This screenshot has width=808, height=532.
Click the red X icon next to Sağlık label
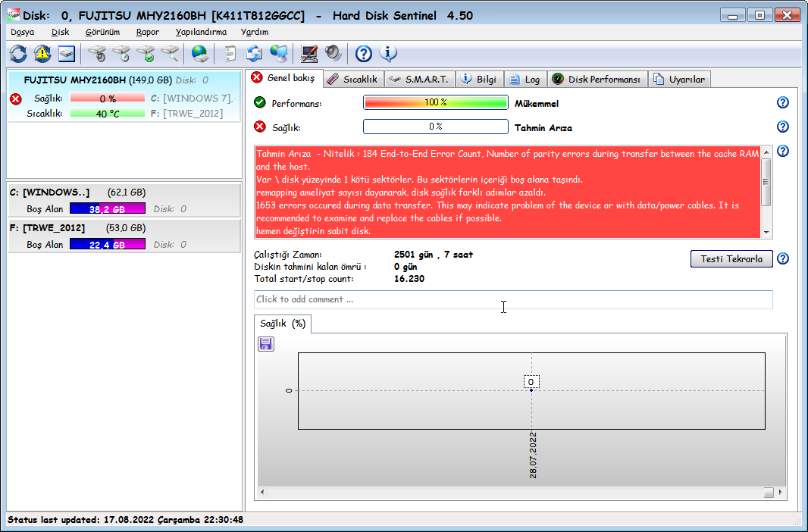point(260,127)
